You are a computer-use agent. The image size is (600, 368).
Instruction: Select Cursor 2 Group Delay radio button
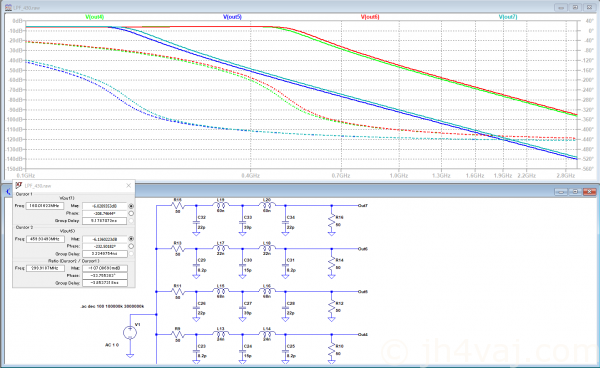pos(131,254)
